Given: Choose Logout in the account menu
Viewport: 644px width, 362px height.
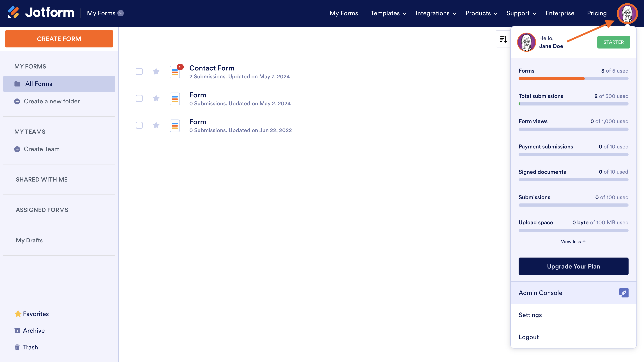Looking at the screenshot, I should 528,337.
